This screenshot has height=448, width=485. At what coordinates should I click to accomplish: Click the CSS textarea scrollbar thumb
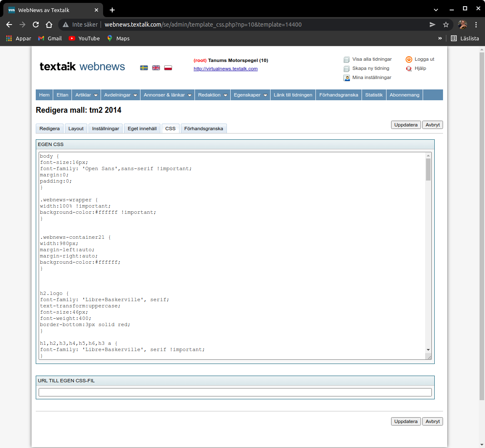[x=428, y=169]
